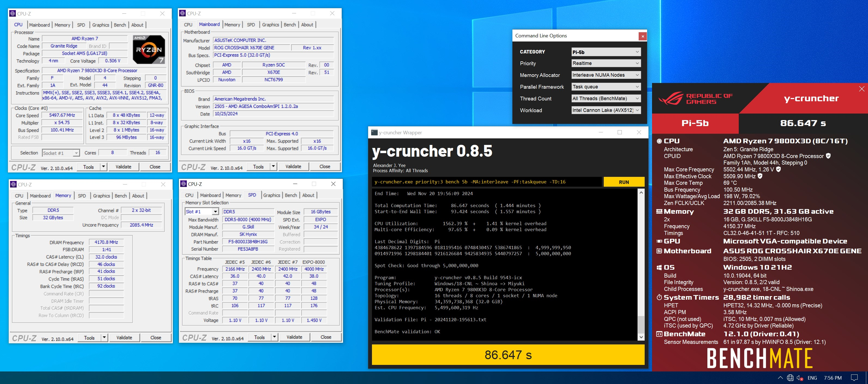Screen dimensions: 868x384
Task: Select Memory tab in Mainboard CPU-Z window
Action: 232,25
